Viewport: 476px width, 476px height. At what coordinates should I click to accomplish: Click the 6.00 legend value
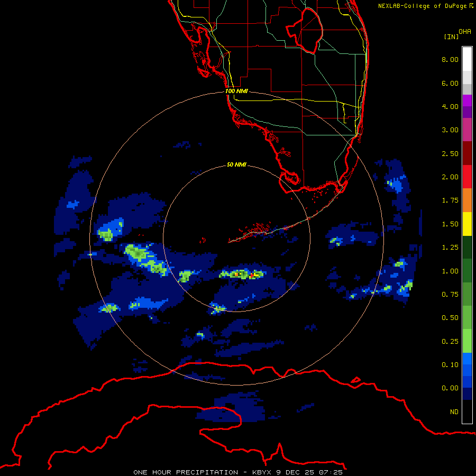click(450, 83)
